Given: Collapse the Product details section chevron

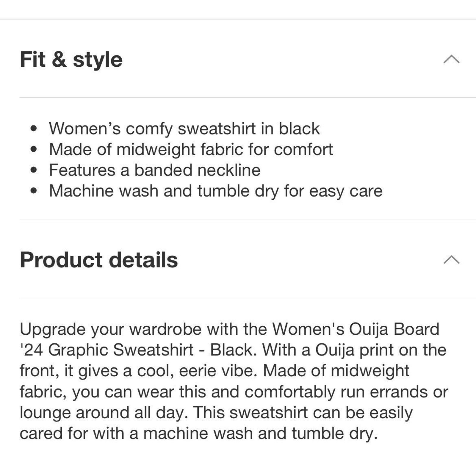Looking at the screenshot, I should tap(451, 259).
